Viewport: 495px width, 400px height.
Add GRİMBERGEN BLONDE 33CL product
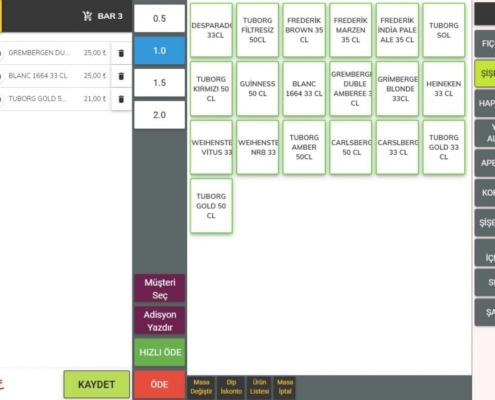[x=397, y=89]
